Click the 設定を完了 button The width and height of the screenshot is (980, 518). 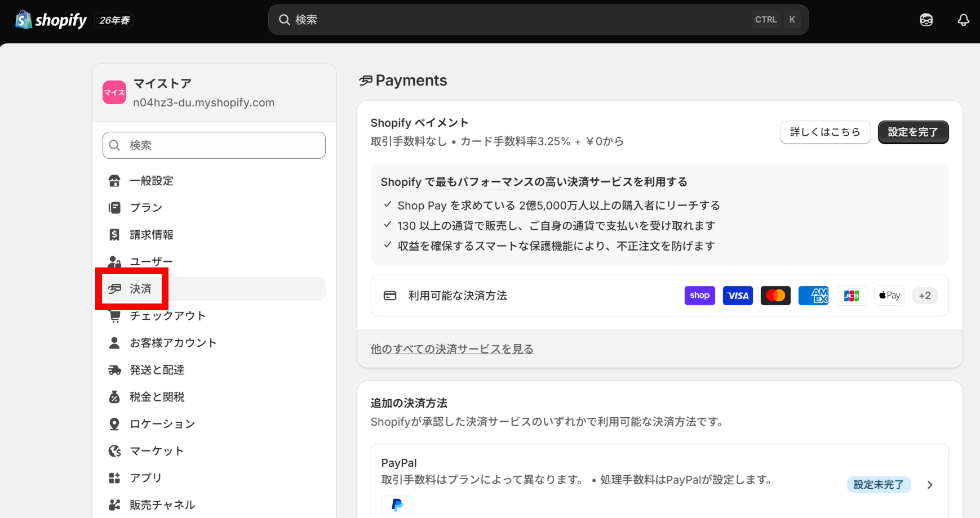click(x=913, y=132)
